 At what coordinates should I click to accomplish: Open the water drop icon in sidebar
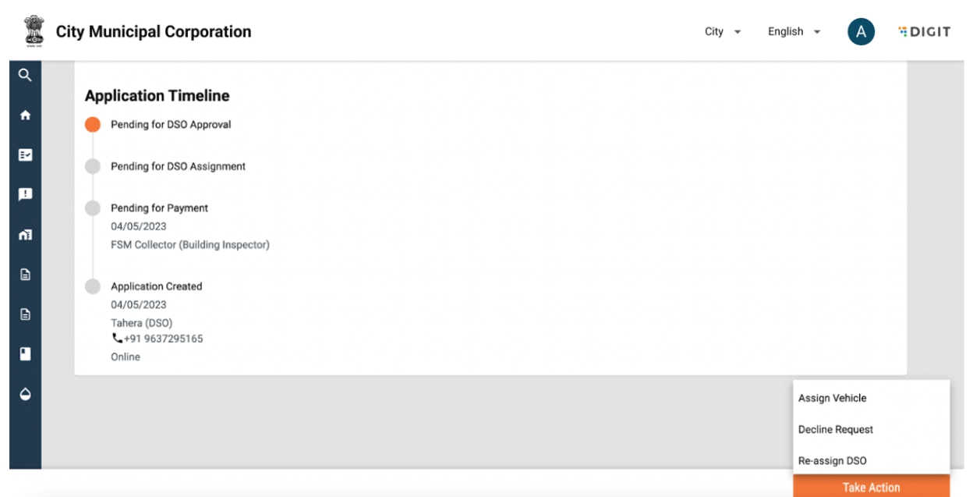(25, 394)
